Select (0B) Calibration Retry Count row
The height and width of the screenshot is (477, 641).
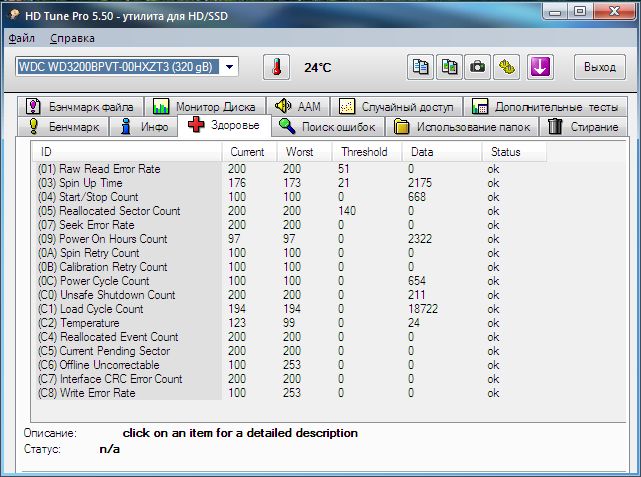tap(290, 267)
